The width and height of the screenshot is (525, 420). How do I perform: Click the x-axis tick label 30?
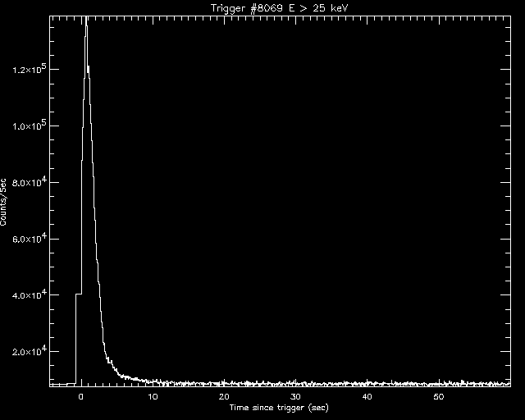295,397
